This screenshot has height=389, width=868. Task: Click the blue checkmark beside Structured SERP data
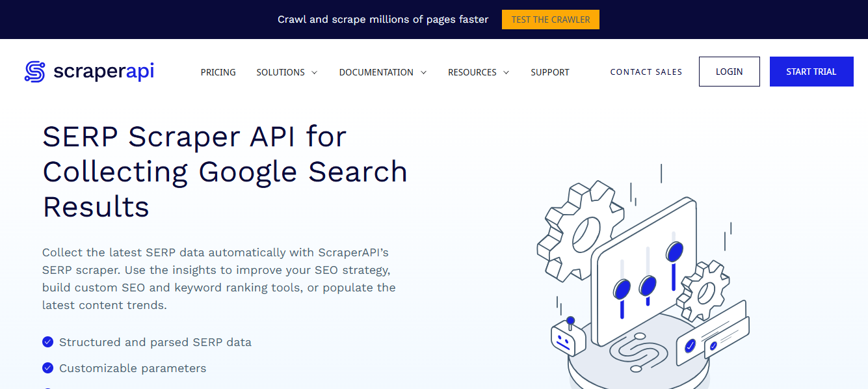click(47, 342)
